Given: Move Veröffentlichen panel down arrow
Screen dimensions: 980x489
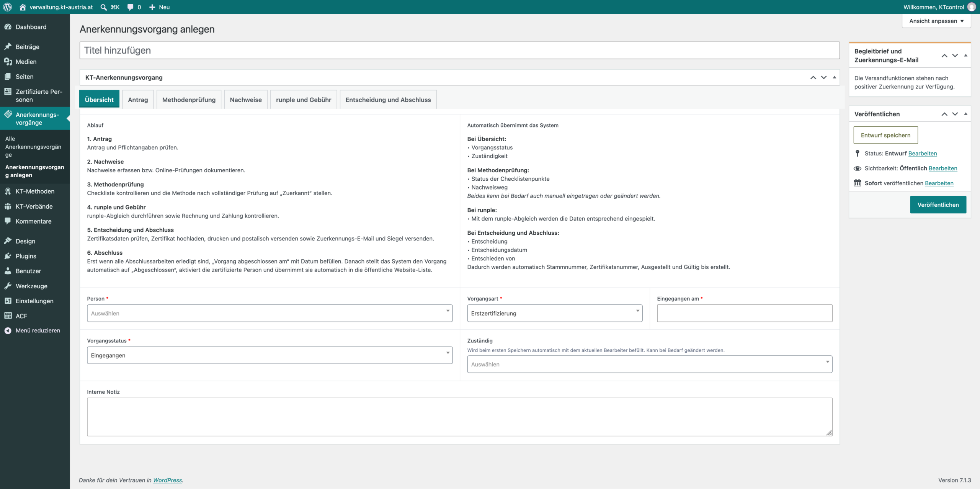Looking at the screenshot, I should pos(955,114).
